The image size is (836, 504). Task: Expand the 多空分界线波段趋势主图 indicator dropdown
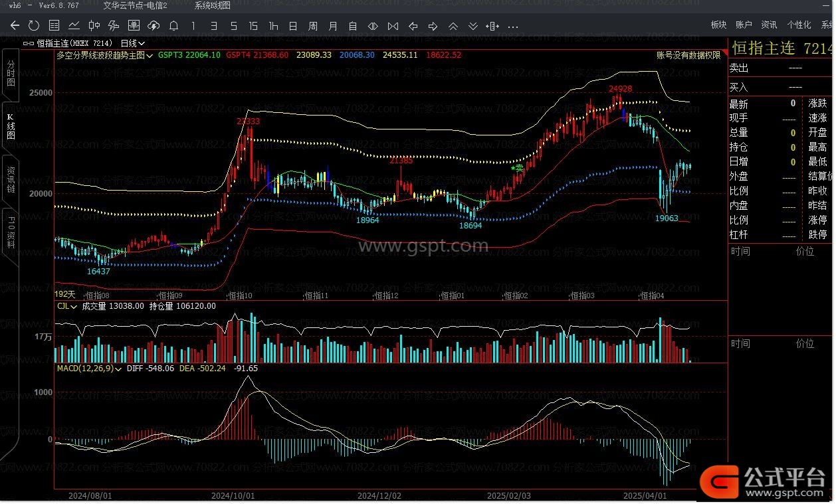[150, 55]
